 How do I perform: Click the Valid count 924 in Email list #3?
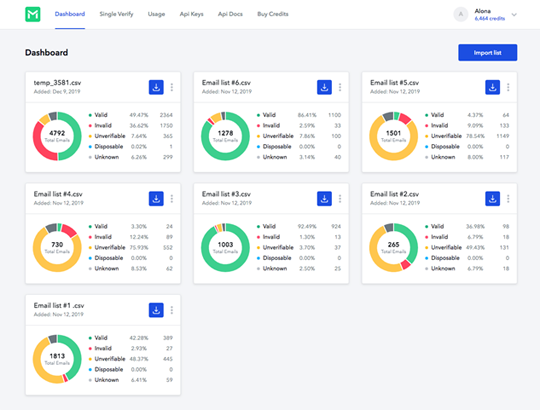pyautogui.click(x=336, y=227)
